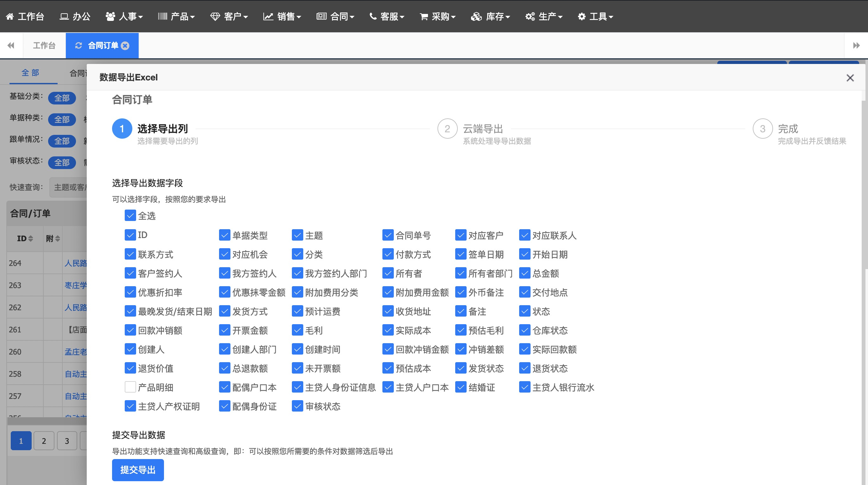The height and width of the screenshot is (485, 868).
Task: Close the 数据导出Excel dialog with X
Action: (x=850, y=78)
